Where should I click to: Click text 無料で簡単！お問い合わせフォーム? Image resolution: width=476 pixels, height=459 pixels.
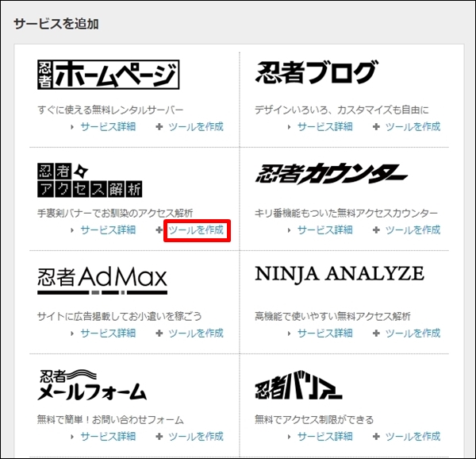[x=110, y=419]
